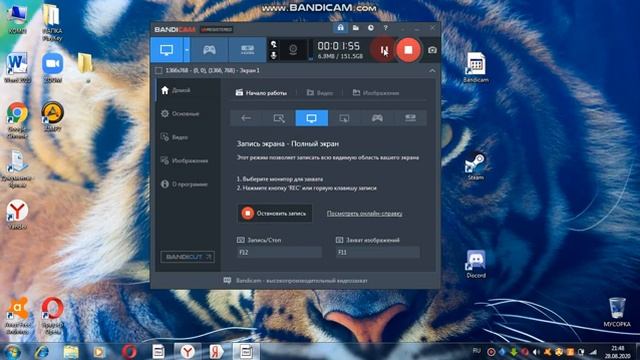Toggle the microphone recording icon
The image size is (640, 360).
[x=273, y=55]
